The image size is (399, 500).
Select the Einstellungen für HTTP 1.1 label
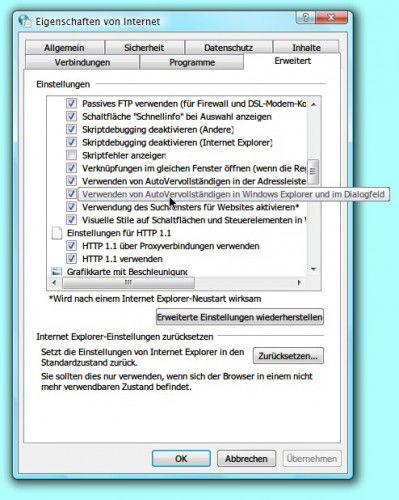point(119,233)
